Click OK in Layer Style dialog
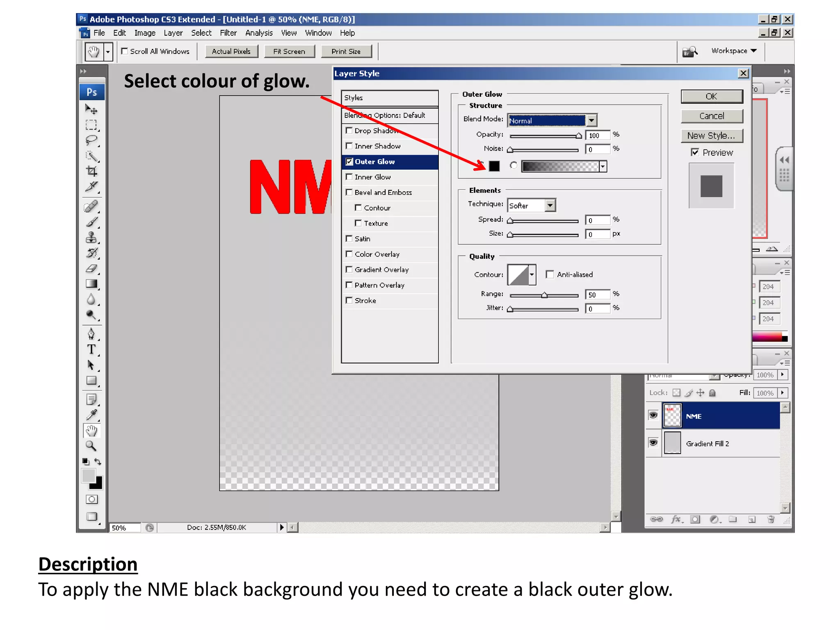Screen dimensions: 840x630 (x=712, y=96)
